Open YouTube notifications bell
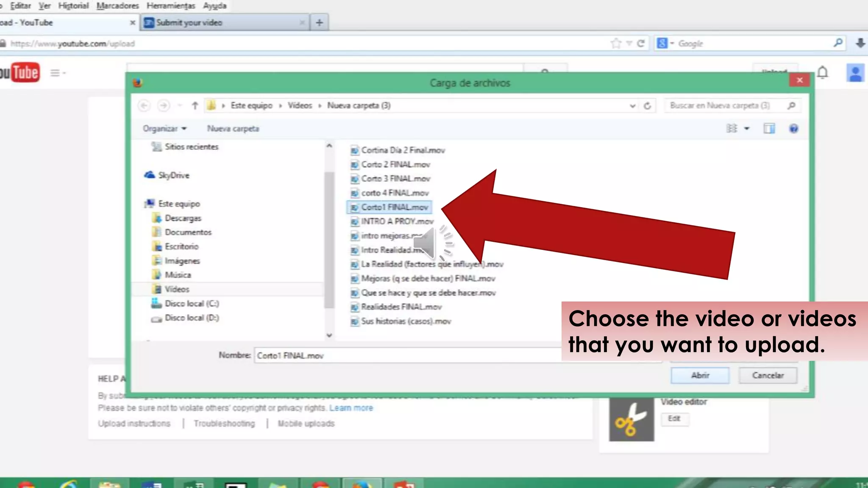The width and height of the screenshot is (868, 488). pos(823,73)
